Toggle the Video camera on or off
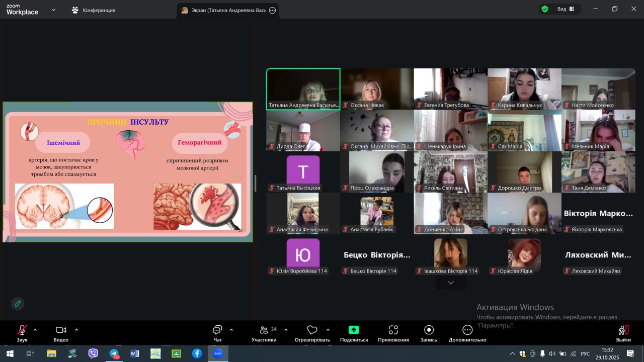 pyautogui.click(x=61, y=330)
